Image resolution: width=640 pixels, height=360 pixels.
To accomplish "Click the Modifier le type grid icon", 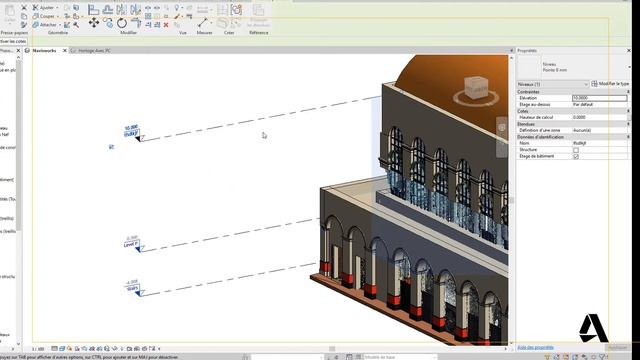I will click(x=594, y=84).
